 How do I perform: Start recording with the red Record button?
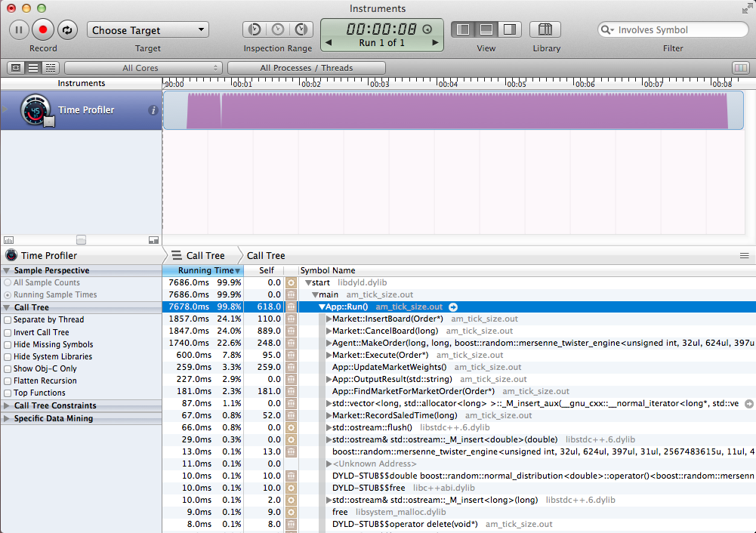(42, 29)
